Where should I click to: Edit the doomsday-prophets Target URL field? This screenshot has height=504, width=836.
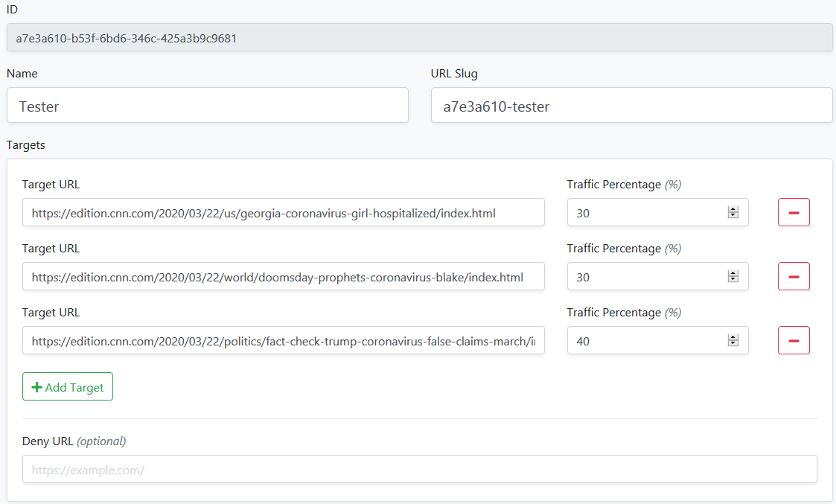point(283,277)
